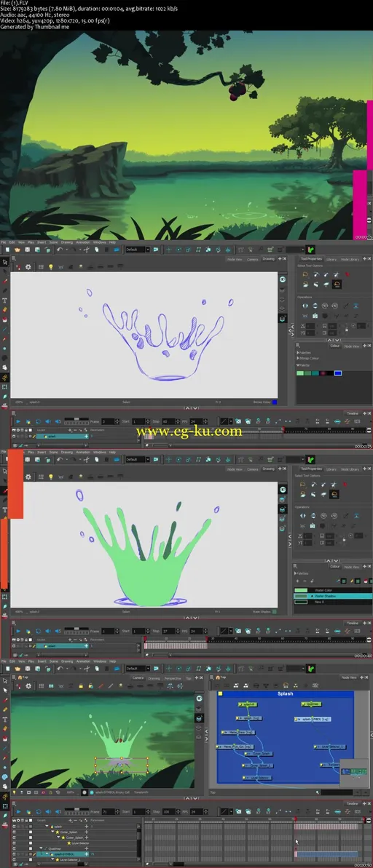
Task: Select Lasso option in blue-sketch Tool Properties
Action: (x=305, y=274)
